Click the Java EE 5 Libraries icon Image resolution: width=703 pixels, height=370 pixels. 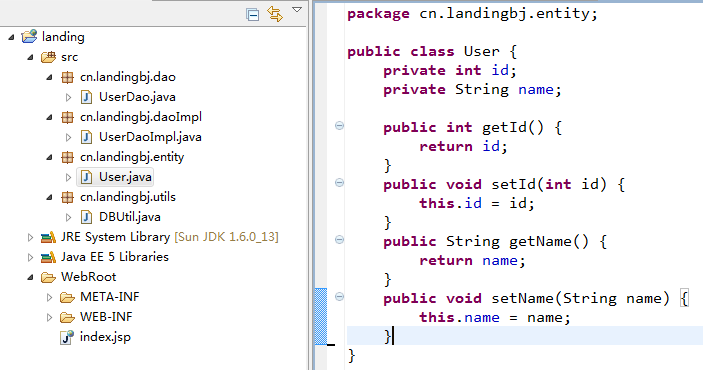click(x=48, y=257)
